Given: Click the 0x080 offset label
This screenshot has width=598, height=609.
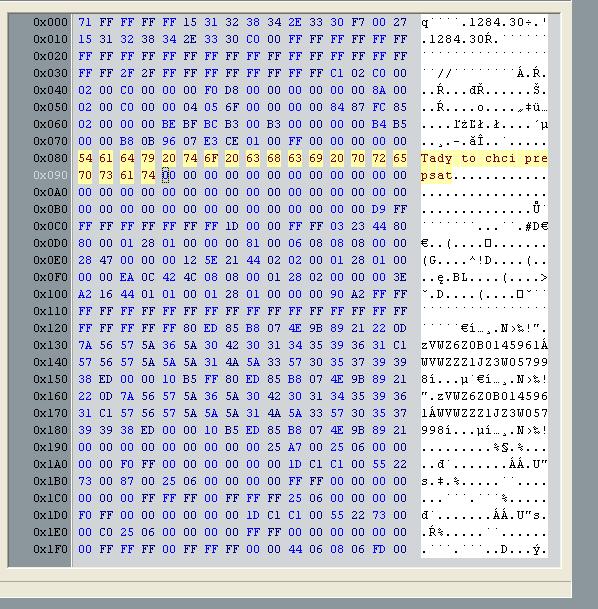Looking at the screenshot, I should pos(50,158).
